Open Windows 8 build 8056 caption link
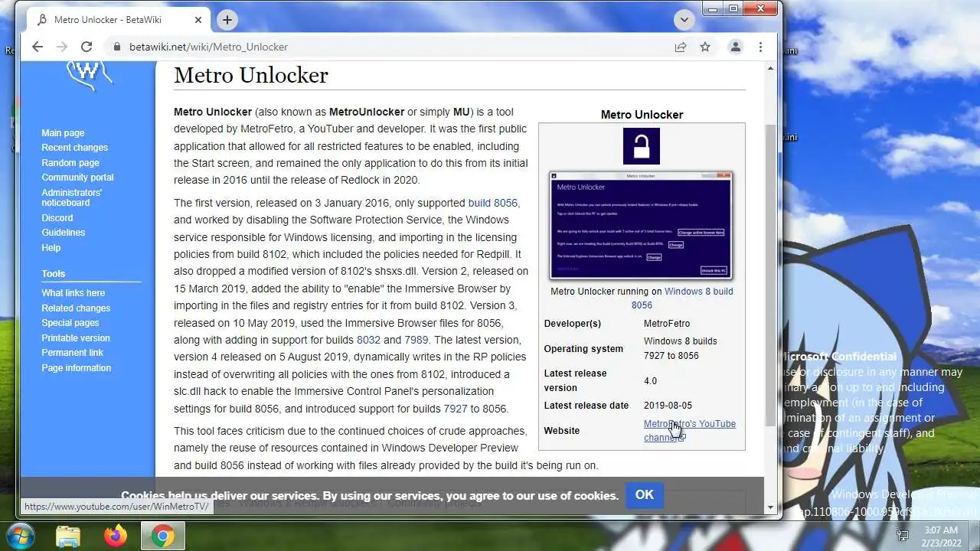The width and height of the screenshot is (980, 551). tap(682, 298)
